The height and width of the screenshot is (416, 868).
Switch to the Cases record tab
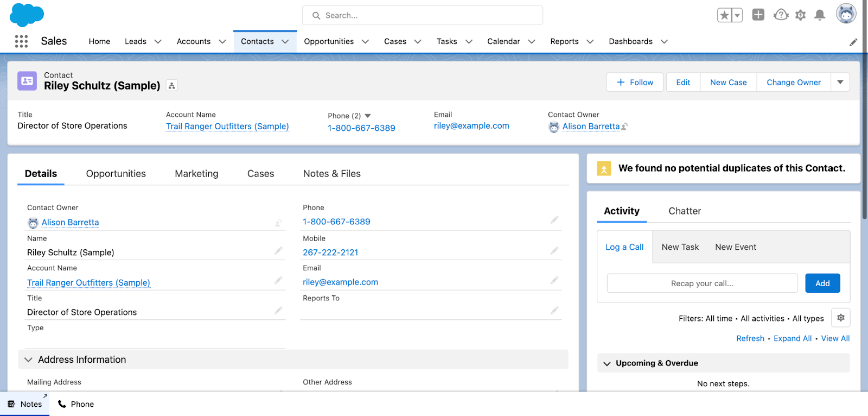(x=260, y=174)
